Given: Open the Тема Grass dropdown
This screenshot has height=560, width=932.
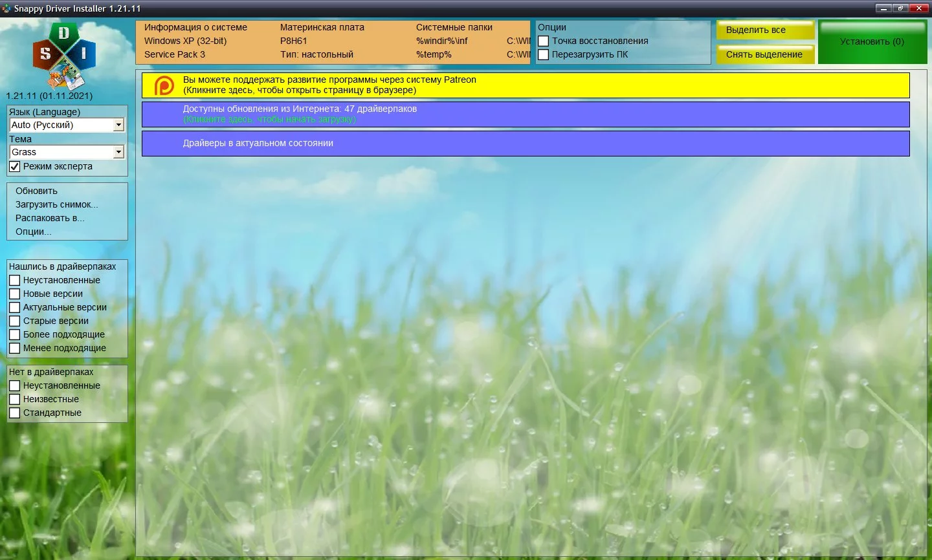Looking at the screenshot, I should click(x=67, y=152).
